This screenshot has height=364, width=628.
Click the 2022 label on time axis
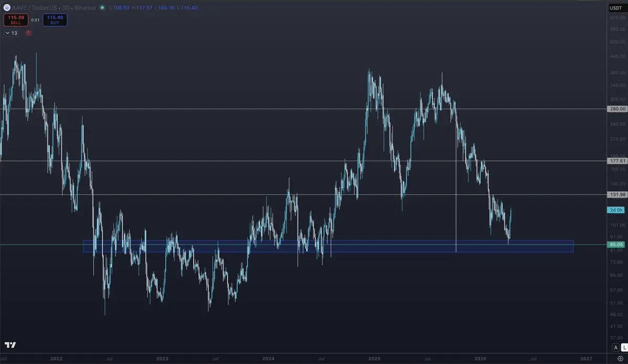[56, 359]
